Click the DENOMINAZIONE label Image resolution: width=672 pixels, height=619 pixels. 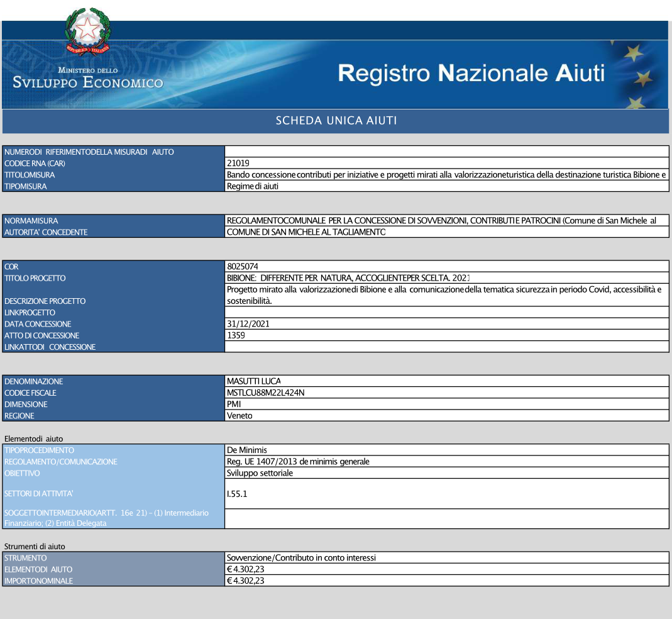[x=33, y=382]
